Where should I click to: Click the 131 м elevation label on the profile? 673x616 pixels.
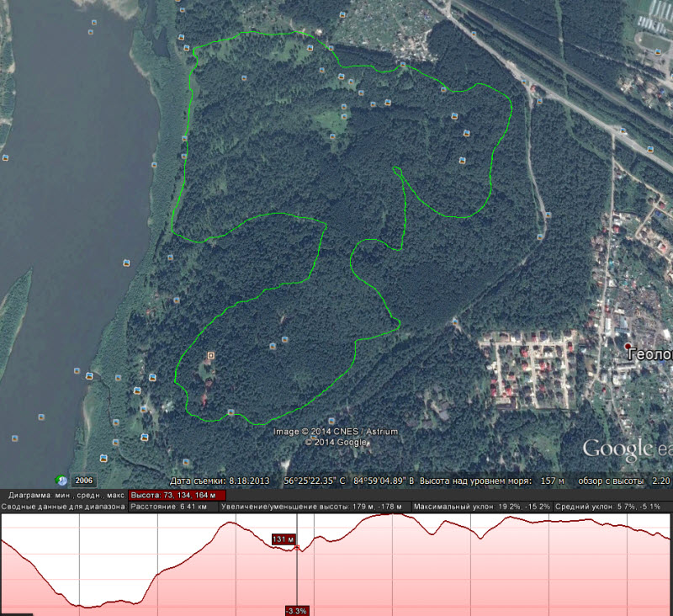tap(284, 539)
